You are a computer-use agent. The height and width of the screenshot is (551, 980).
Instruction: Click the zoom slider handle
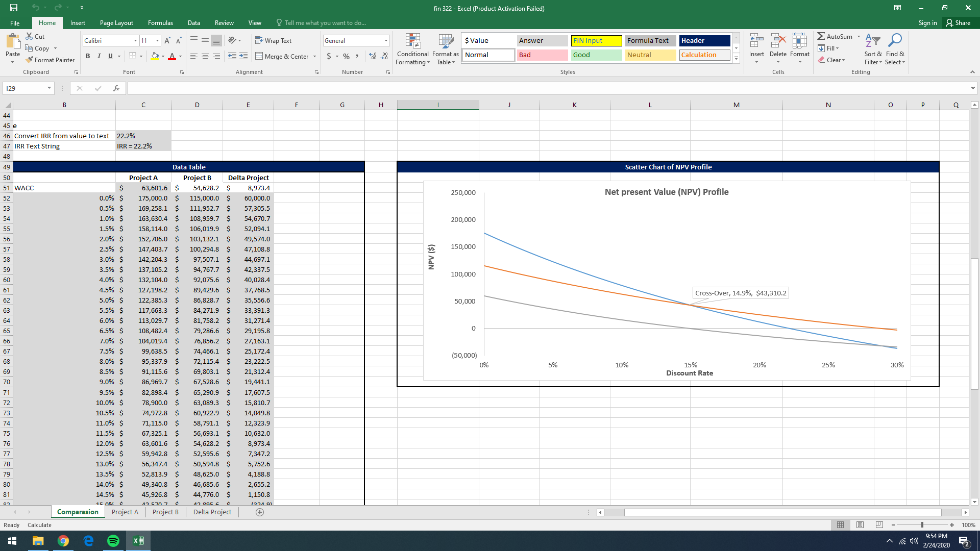point(922,525)
